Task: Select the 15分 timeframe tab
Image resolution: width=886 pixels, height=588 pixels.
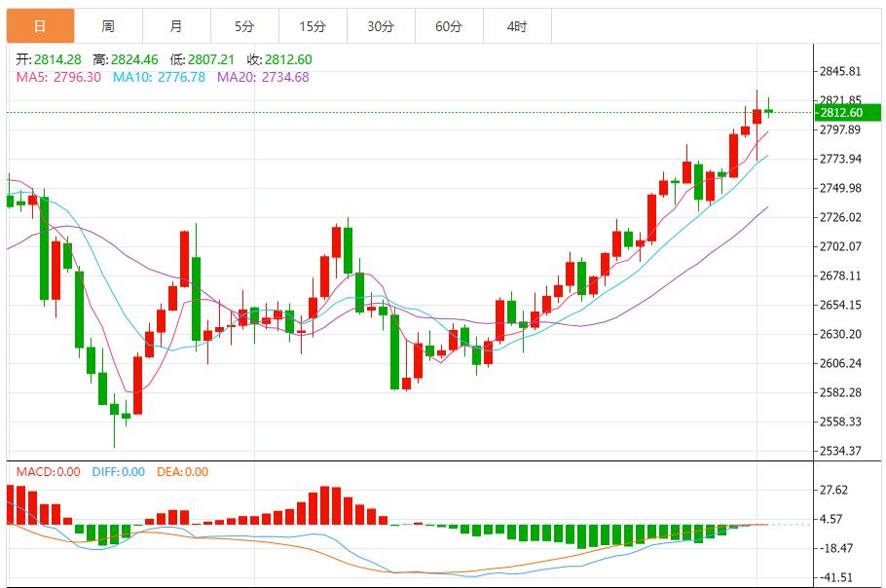Action: click(x=313, y=26)
